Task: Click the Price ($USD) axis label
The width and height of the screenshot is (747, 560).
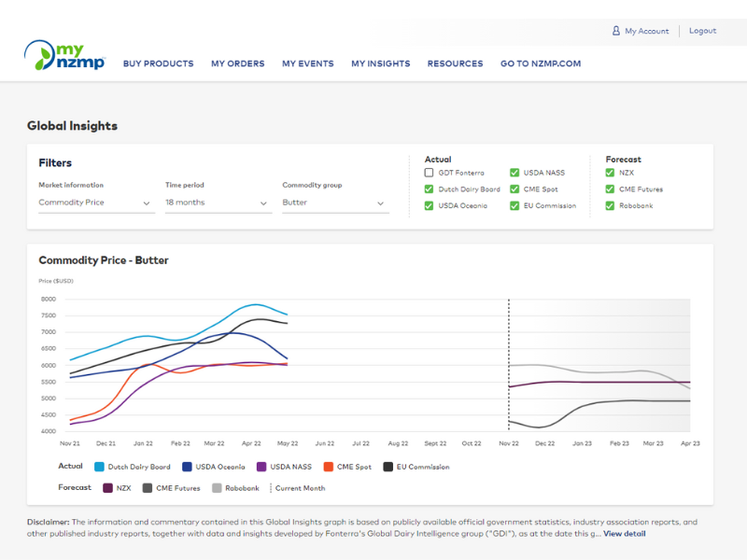Action: pos(56,281)
